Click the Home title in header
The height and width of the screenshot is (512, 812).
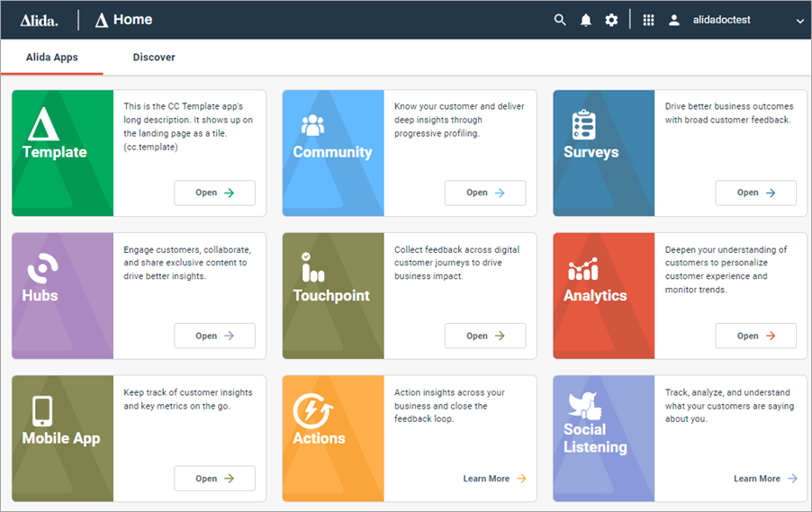click(132, 20)
